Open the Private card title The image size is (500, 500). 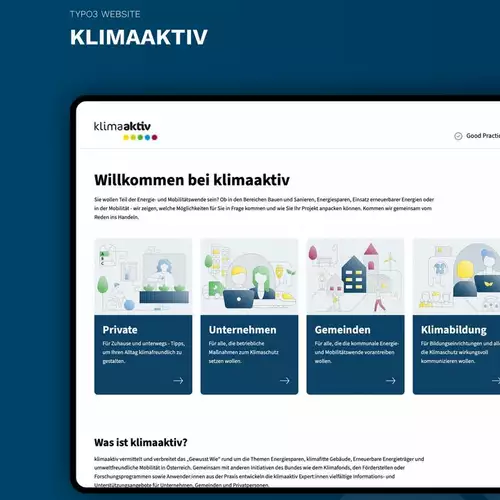(120, 330)
